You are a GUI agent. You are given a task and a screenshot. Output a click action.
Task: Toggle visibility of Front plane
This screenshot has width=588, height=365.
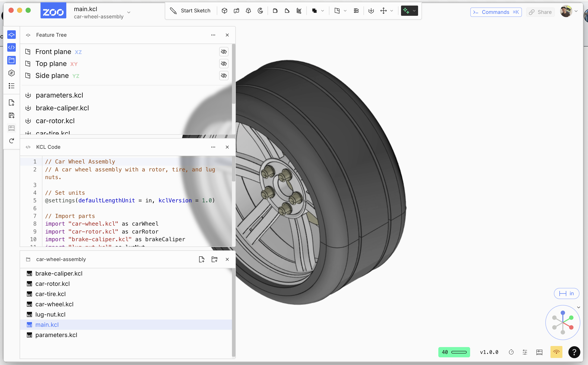pos(224,52)
